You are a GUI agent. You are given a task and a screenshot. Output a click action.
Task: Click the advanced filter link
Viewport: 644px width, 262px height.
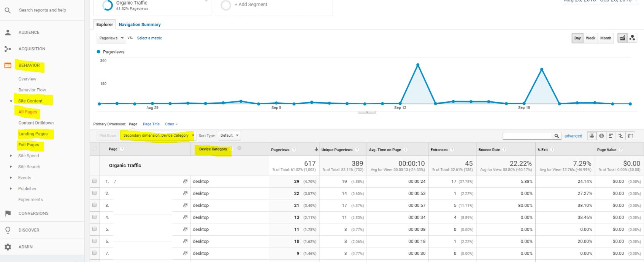click(573, 136)
